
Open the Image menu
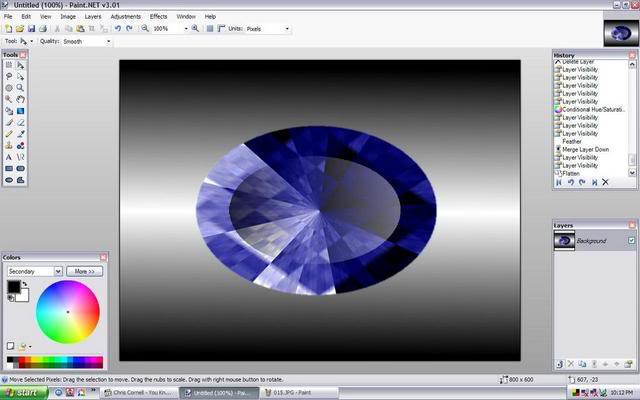tap(68, 17)
